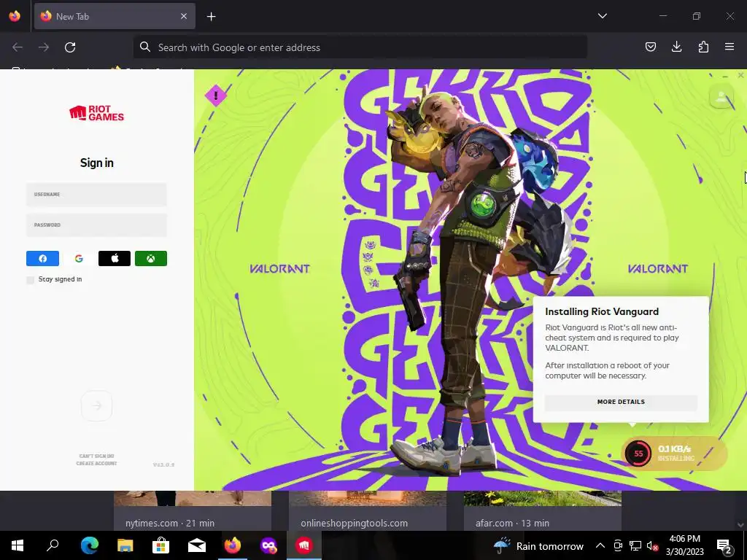Open the Firefox Downloads panel
The image size is (747, 560).
click(x=676, y=47)
